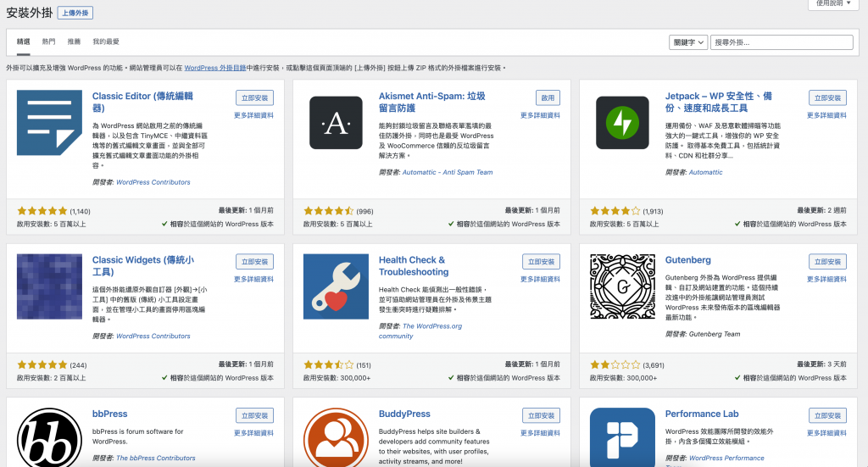Open Automattic - Anti Spam Team link
This screenshot has width=868, height=467.
[448, 172]
